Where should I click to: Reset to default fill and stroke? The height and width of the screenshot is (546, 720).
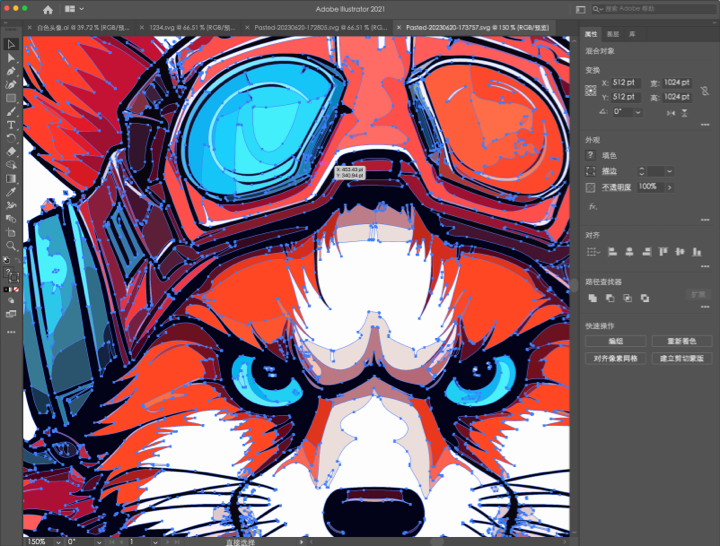pos(6,260)
